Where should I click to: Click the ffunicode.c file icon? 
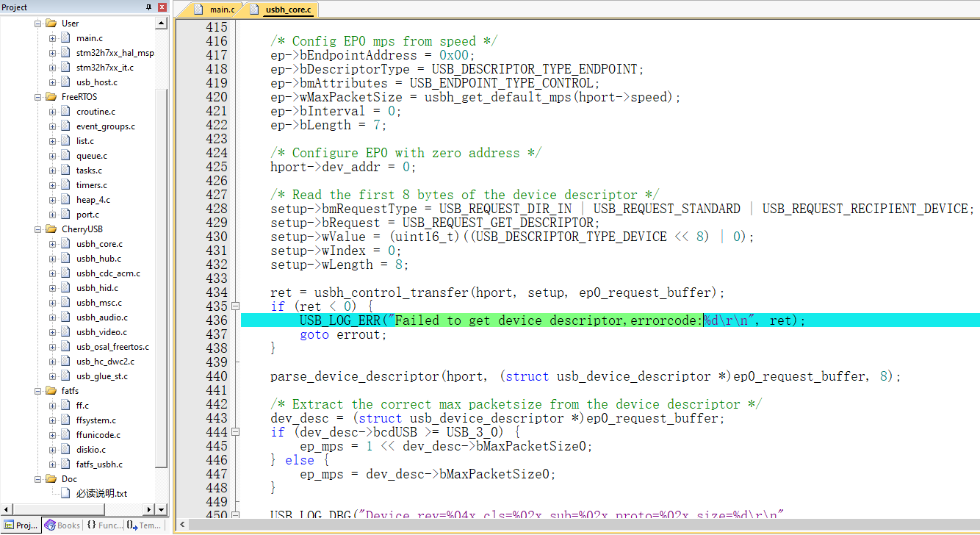point(66,435)
